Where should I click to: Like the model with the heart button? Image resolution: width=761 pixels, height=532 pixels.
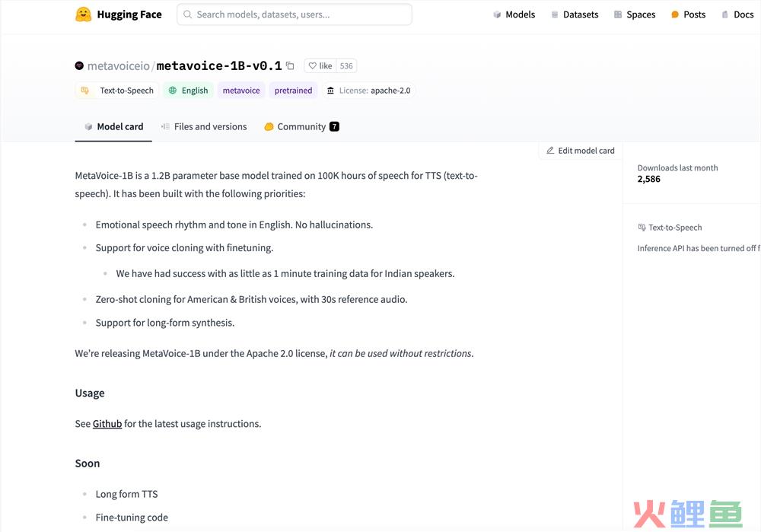(x=320, y=65)
